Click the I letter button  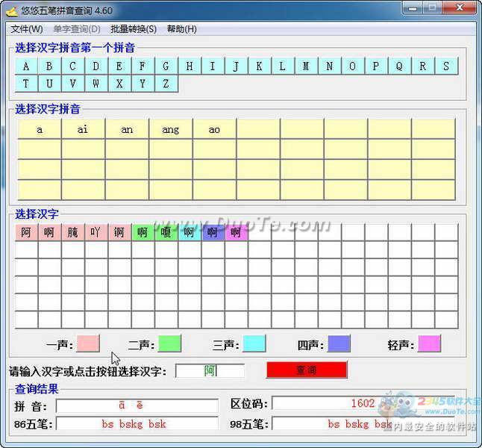(213, 66)
